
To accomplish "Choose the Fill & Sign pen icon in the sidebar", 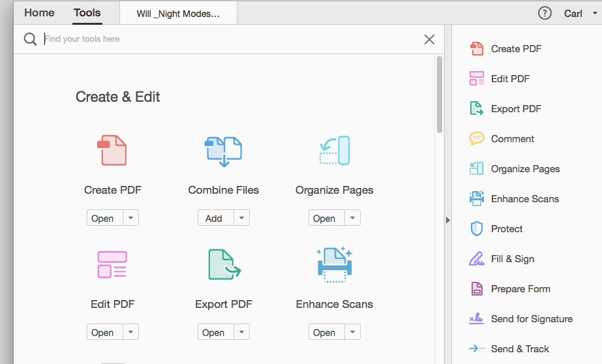I will (x=477, y=259).
